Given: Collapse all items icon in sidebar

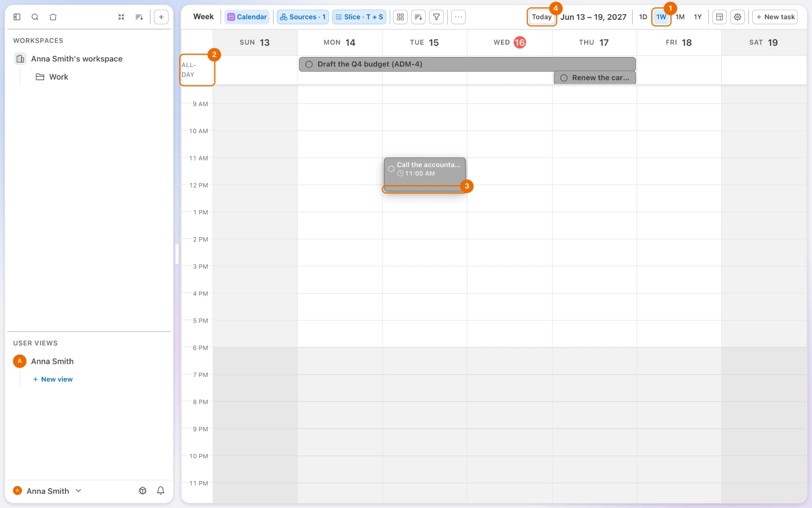Looking at the screenshot, I should coord(121,17).
